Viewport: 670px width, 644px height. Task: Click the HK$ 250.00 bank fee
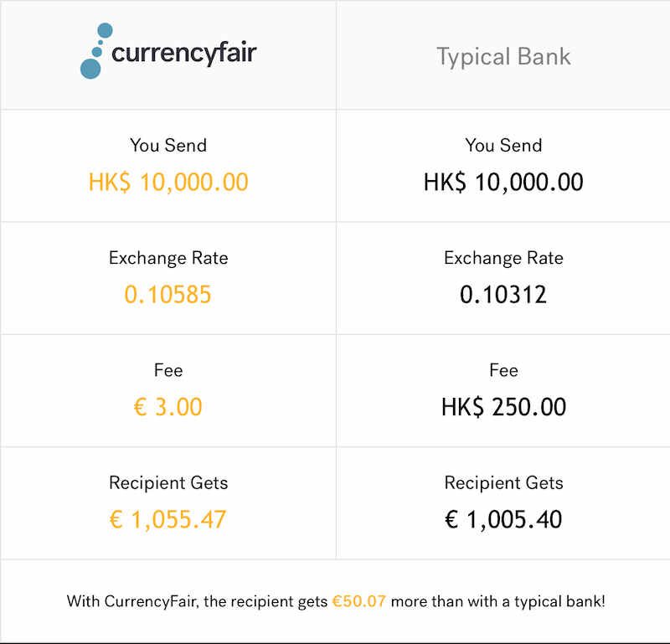point(504,407)
